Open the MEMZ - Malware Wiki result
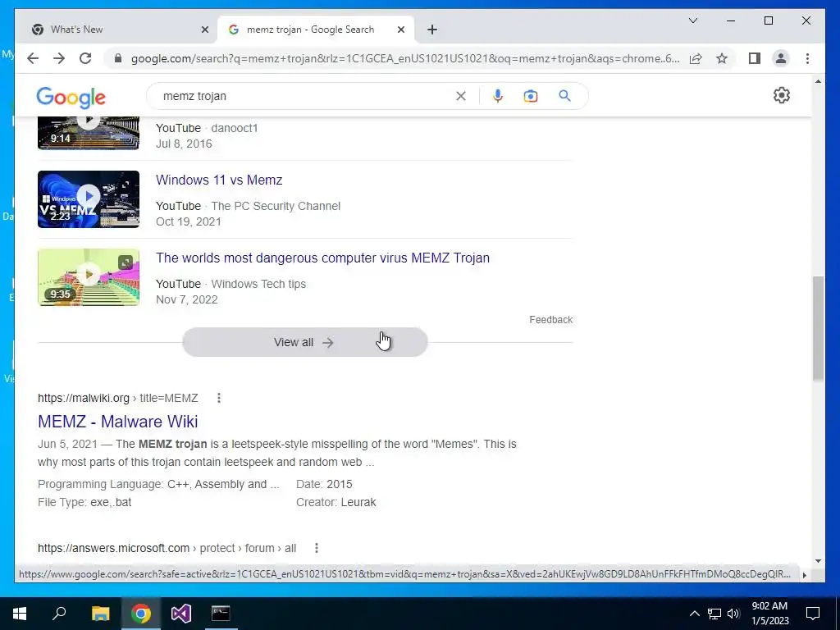 [118, 422]
